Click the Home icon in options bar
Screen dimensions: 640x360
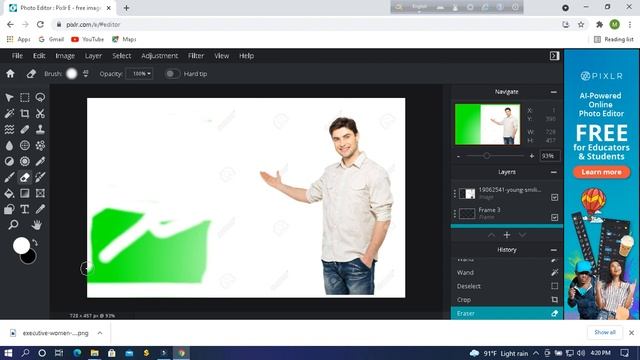pyautogui.click(x=10, y=74)
